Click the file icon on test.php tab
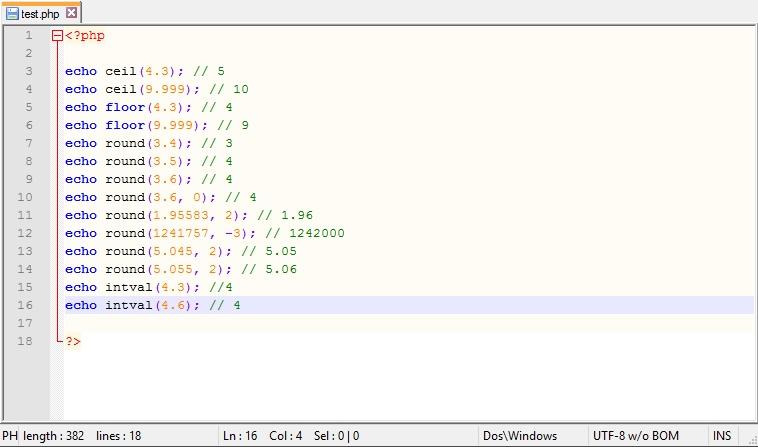This screenshot has width=758, height=447. [13, 14]
